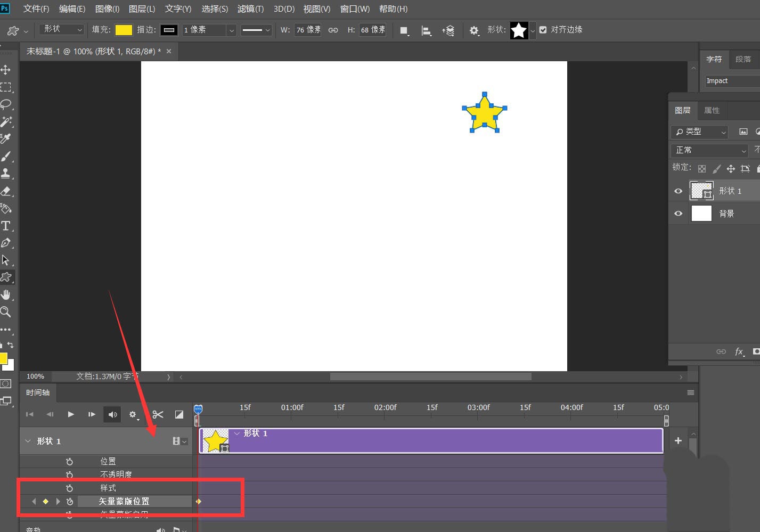This screenshot has height=532, width=760.
Task: Link shape width and height
Action: tap(333, 30)
